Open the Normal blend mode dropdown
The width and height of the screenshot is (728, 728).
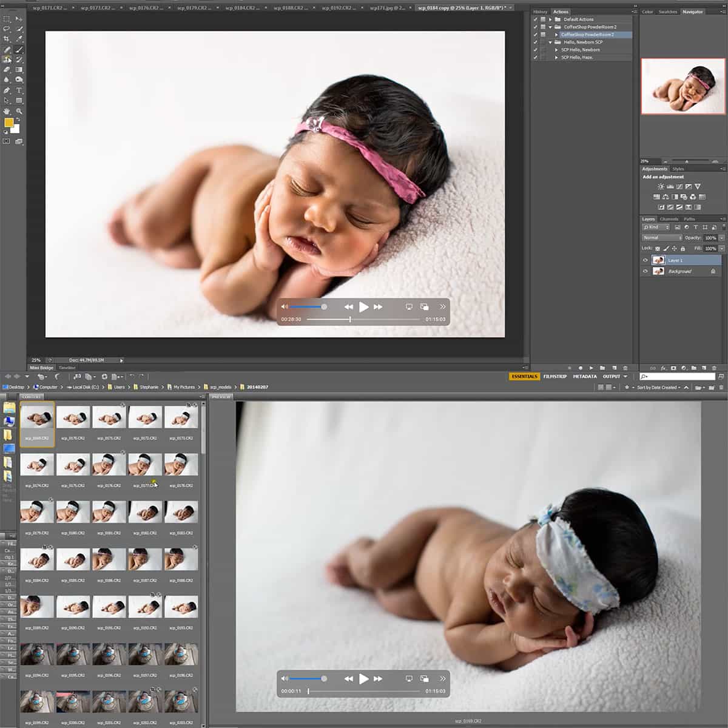pos(662,238)
